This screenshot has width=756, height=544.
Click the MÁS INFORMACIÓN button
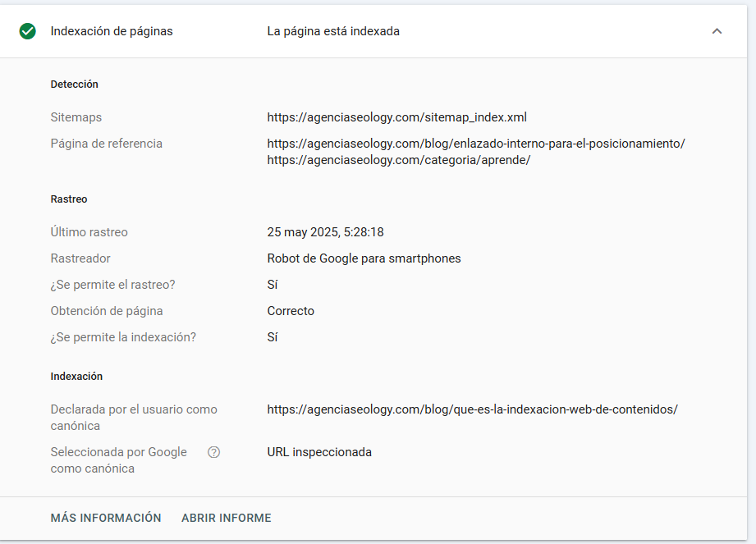[106, 518]
